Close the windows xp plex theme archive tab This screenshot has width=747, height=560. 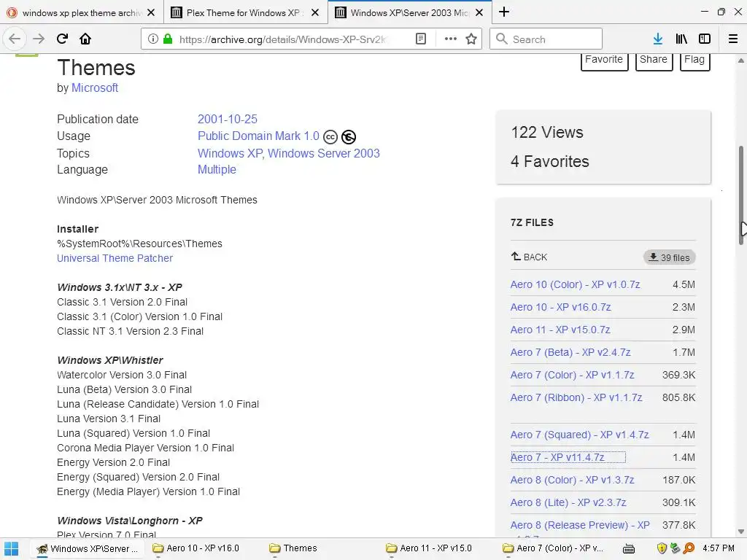point(151,13)
